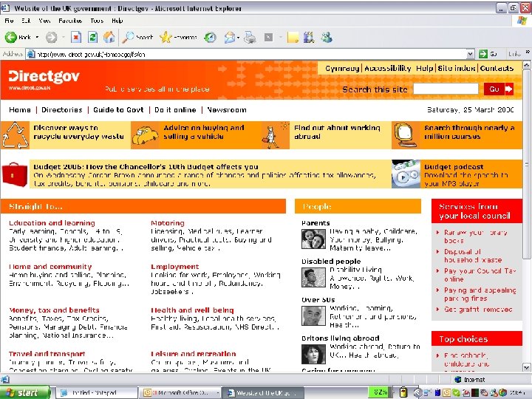Click the page scrollbar up arrow
The height and width of the screenshot is (399, 532).
coord(526,65)
